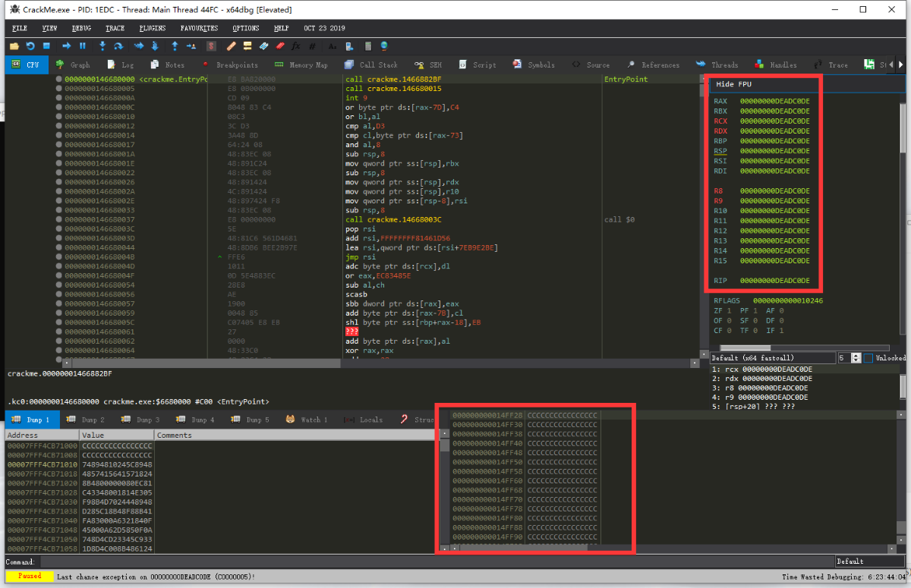Viewport: 911px width, 588px height.
Task: Open the Patches bandage icon
Action: pos(231,46)
